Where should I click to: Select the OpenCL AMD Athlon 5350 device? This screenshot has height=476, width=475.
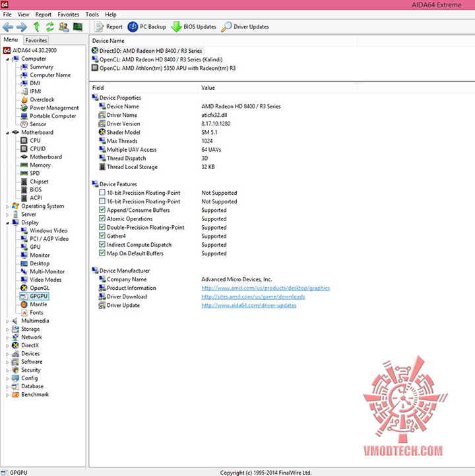tap(164, 68)
